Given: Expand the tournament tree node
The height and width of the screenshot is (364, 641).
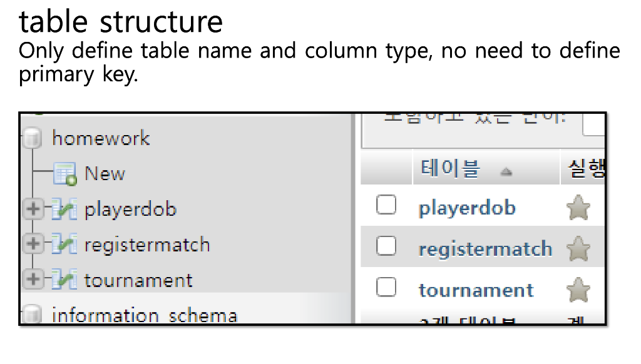Looking at the screenshot, I should pos(33,280).
